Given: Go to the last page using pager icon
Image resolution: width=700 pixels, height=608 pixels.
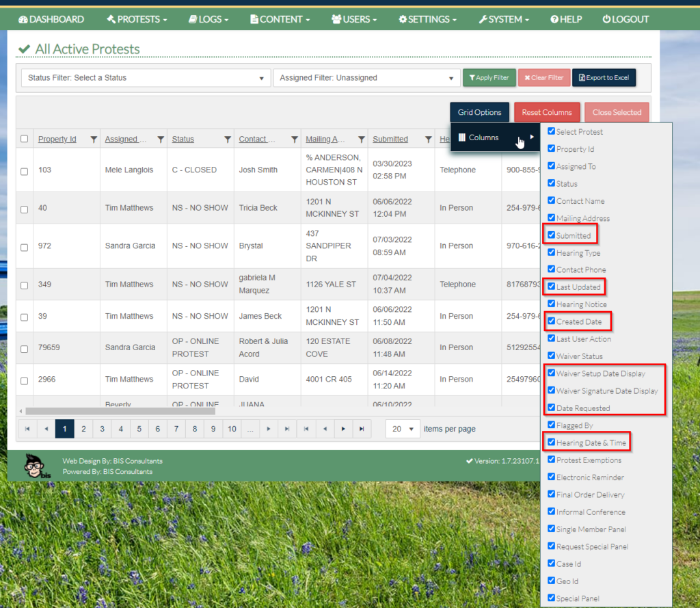Looking at the screenshot, I should point(287,429).
